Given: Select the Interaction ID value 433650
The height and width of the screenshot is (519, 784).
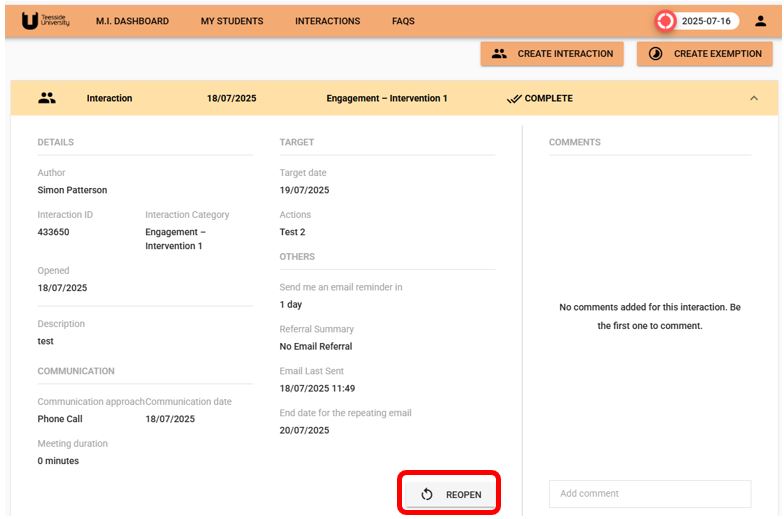Looking at the screenshot, I should 53,232.
